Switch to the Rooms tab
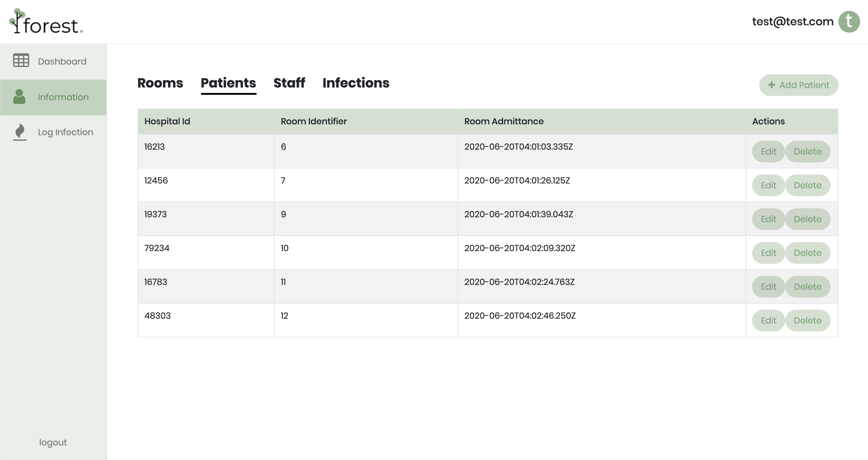This screenshot has height=460, width=868. tap(160, 83)
